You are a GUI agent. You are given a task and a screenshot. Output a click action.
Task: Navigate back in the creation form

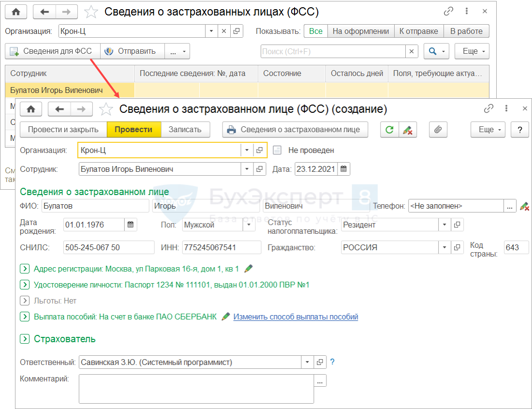click(x=59, y=109)
